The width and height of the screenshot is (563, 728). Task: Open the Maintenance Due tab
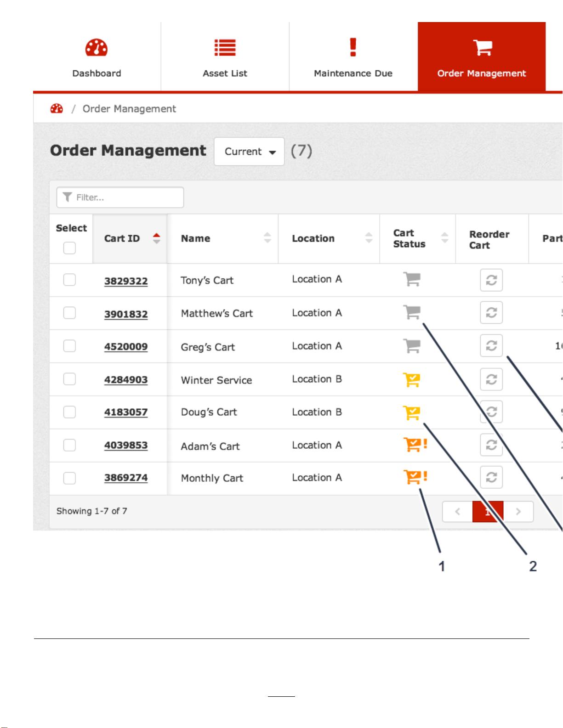(353, 56)
